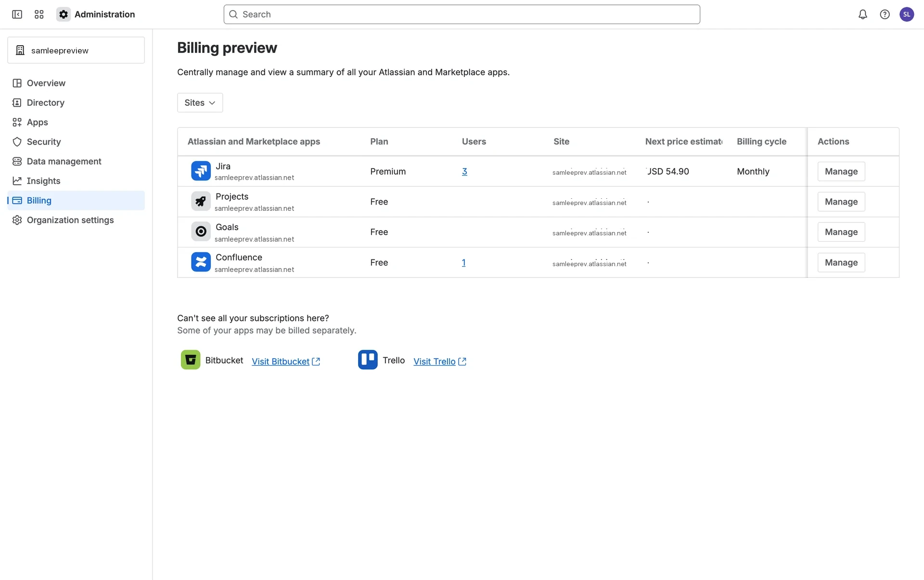Click the Bitbucket logo icon

[191, 360]
